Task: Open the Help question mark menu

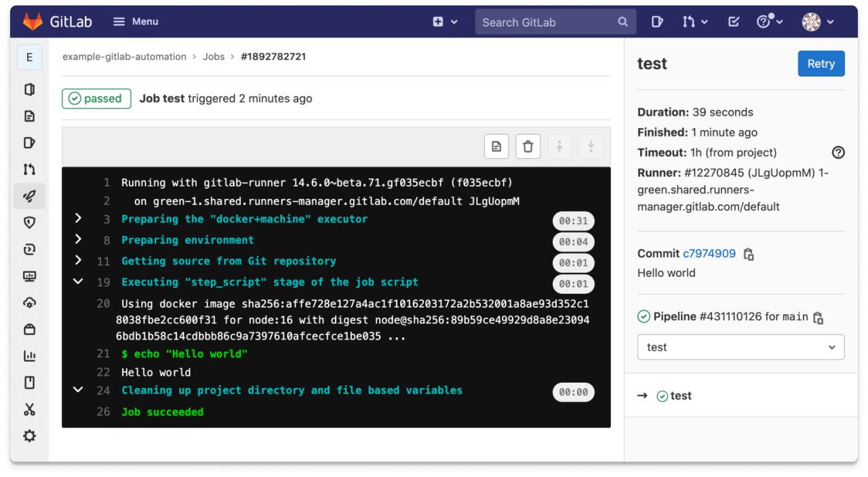Action: pyautogui.click(x=770, y=22)
